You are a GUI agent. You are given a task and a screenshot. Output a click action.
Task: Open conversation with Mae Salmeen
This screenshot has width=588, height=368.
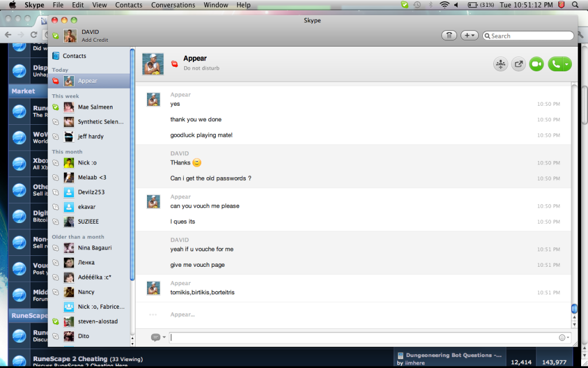coord(89,107)
